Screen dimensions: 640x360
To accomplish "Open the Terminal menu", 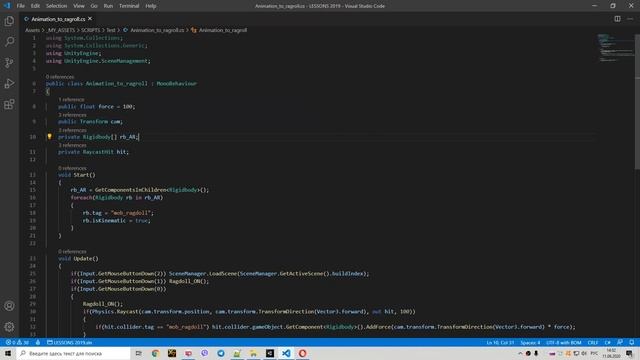I will click(x=129, y=6).
